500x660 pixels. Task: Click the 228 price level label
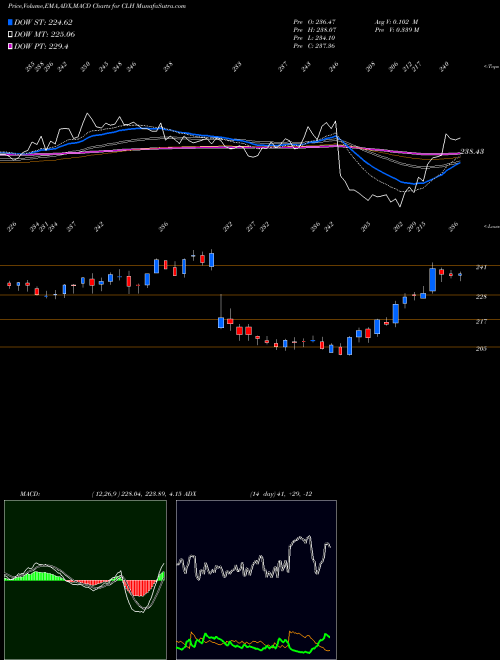pos(481,296)
